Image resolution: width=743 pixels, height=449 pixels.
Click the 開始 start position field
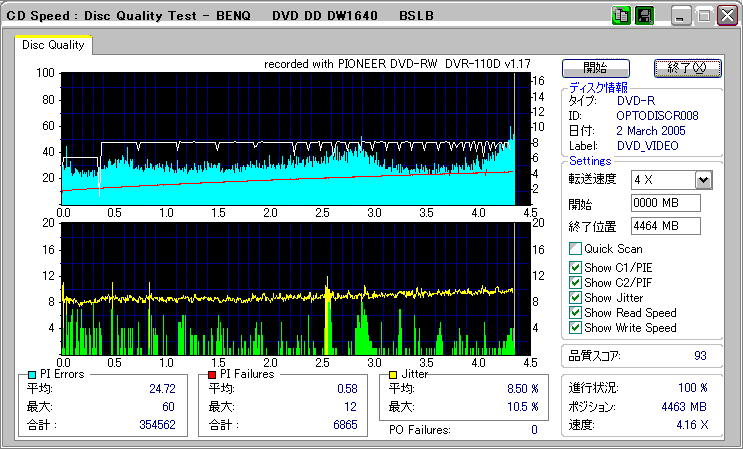tap(665, 203)
